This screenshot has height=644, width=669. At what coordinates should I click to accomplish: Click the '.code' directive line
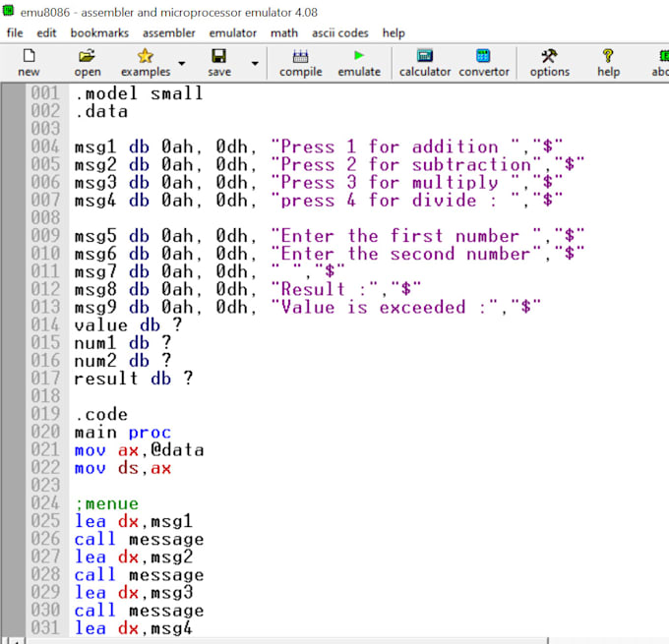point(101,414)
